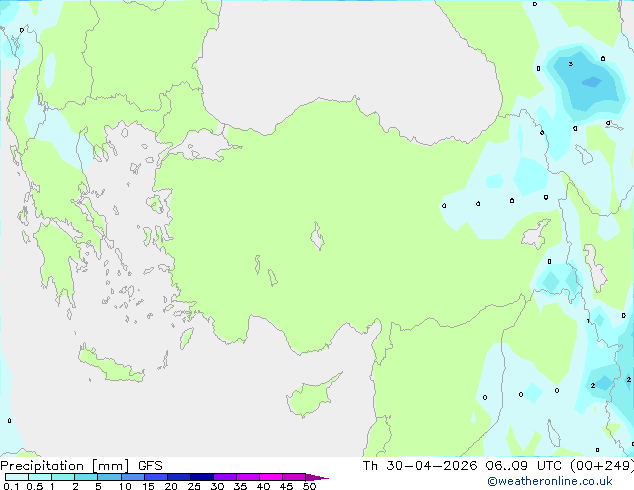Screen dimensions: 634x490
Task: Click the '3' precipitation value on map
Action: pos(571,64)
